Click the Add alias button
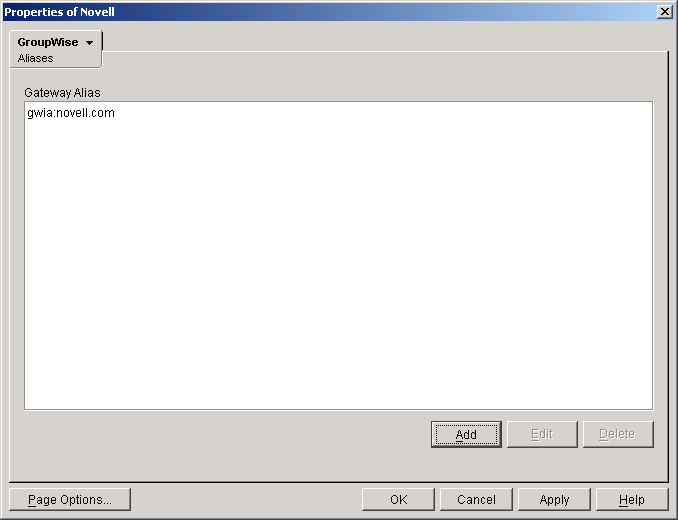 point(466,434)
